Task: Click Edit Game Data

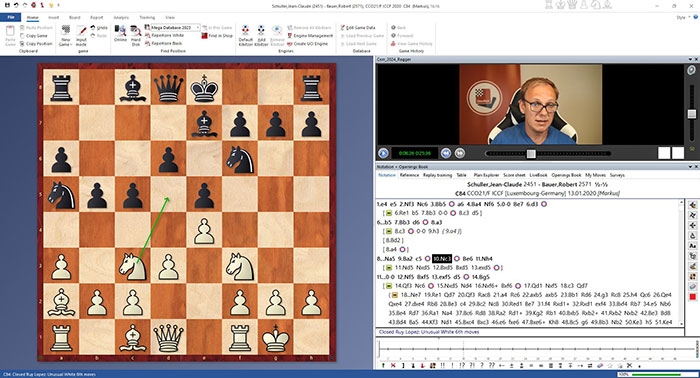Action: point(358,28)
